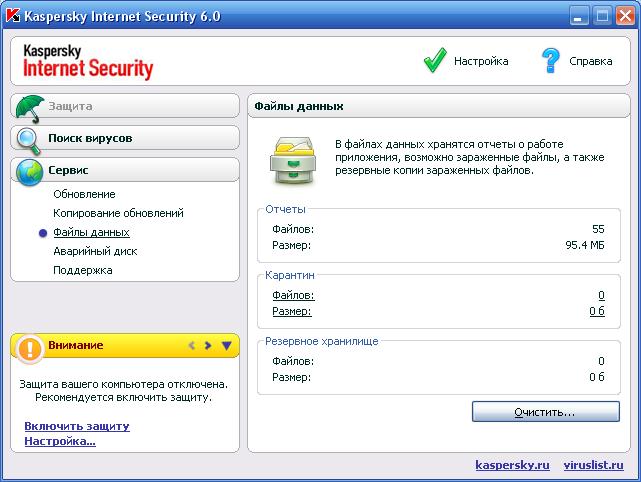Select Файлы данных item
The height and width of the screenshot is (482, 641).
coord(91,232)
